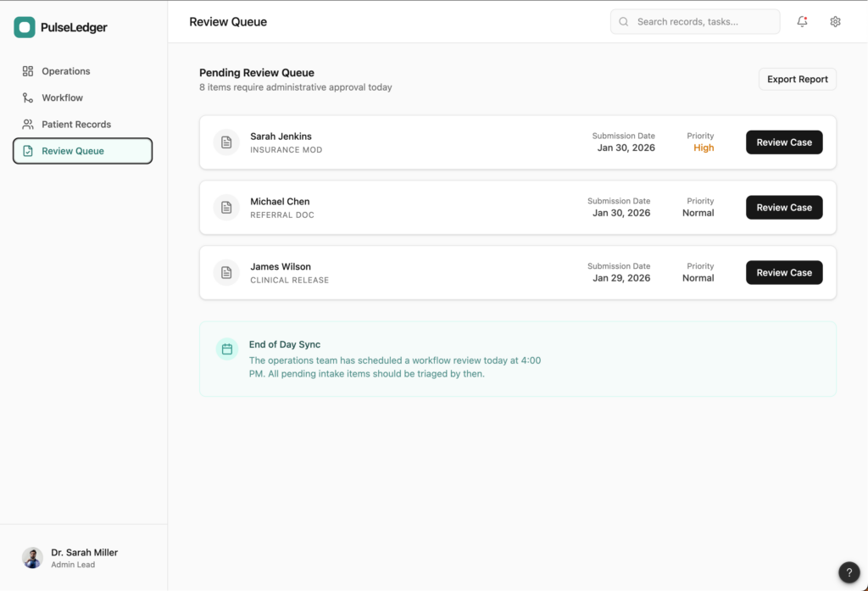Click the PulseLedger brand name
Viewport: 868px width, 591px height.
(x=75, y=27)
